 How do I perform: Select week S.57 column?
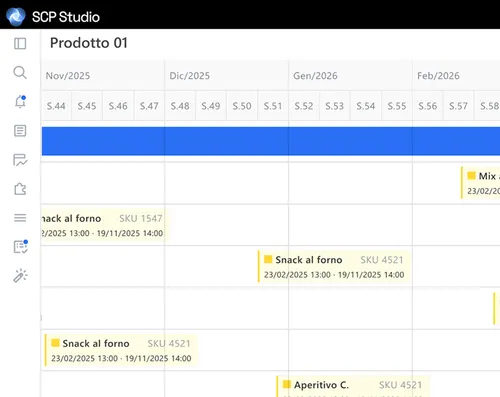[x=458, y=106]
